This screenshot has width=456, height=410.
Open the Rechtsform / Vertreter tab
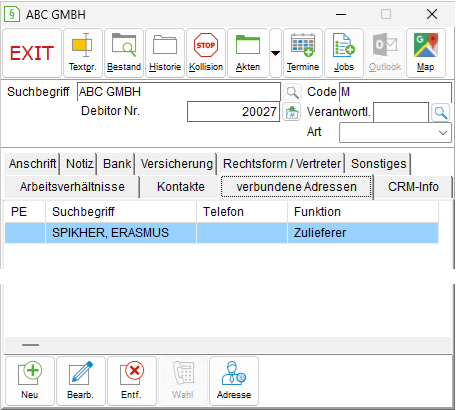(x=282, y=164)
